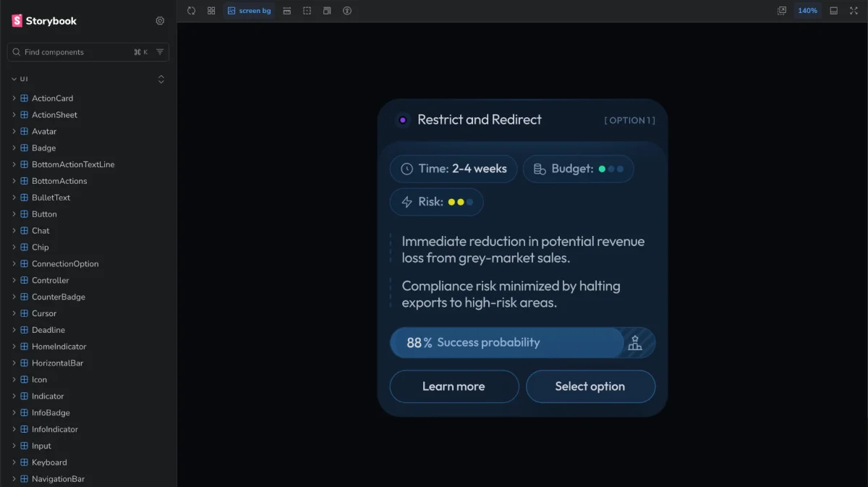Click the reload story toolbar icon
The height and width of the screenshot is (487, 868).
[x=191, y=11]
